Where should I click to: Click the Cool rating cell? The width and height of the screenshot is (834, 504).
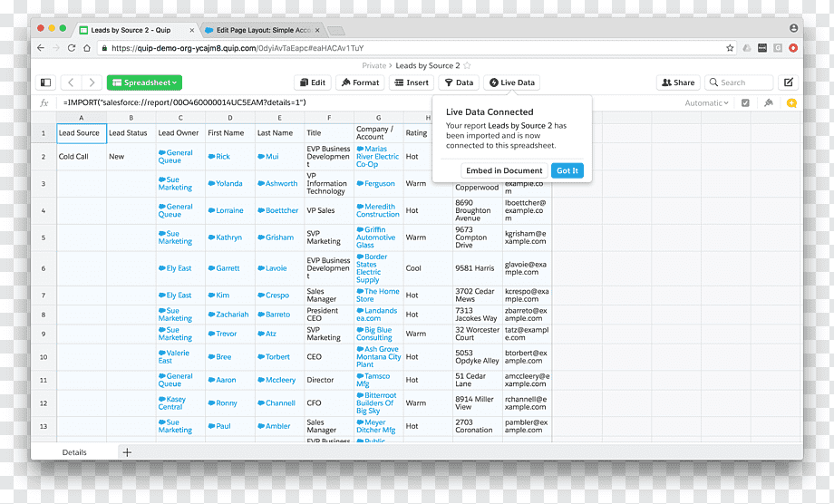(x=428, y=268)
